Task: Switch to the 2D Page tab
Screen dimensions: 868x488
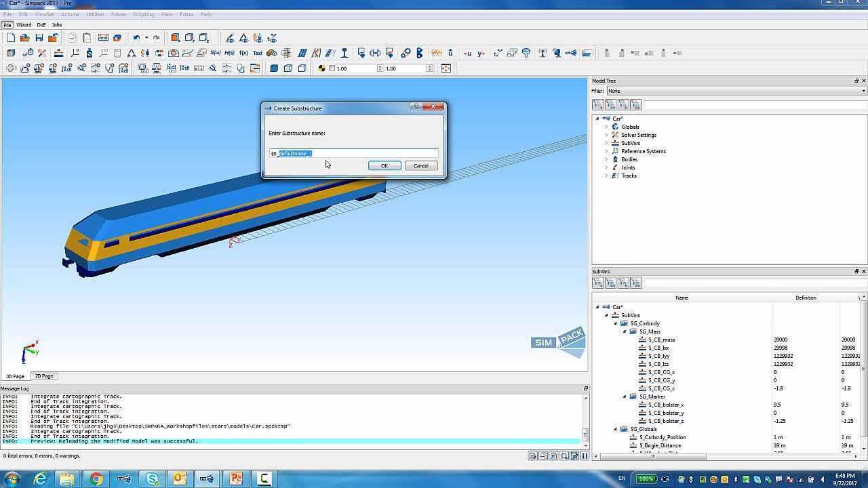Action: pos(44,376)
